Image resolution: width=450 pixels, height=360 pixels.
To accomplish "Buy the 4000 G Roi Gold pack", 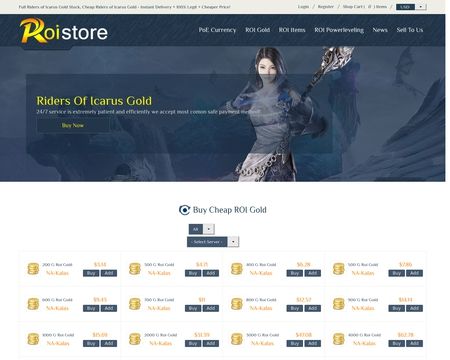I will tap(397, 344).
